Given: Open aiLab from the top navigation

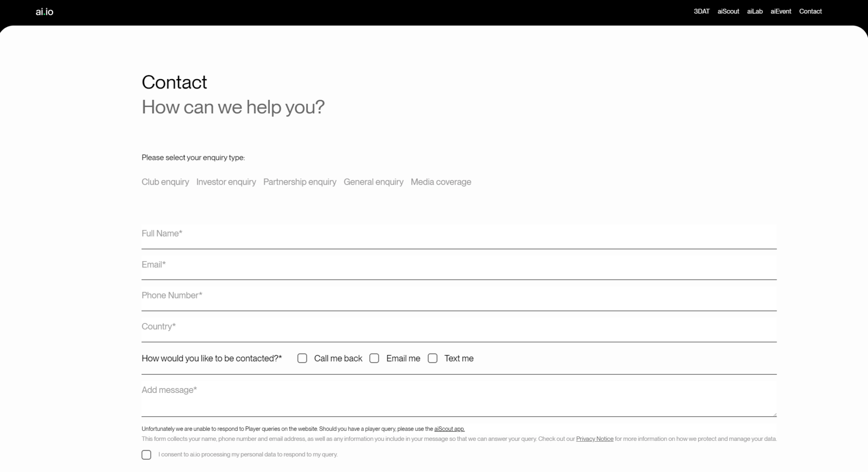Looking at the screenshot, I should click(755, 11).
